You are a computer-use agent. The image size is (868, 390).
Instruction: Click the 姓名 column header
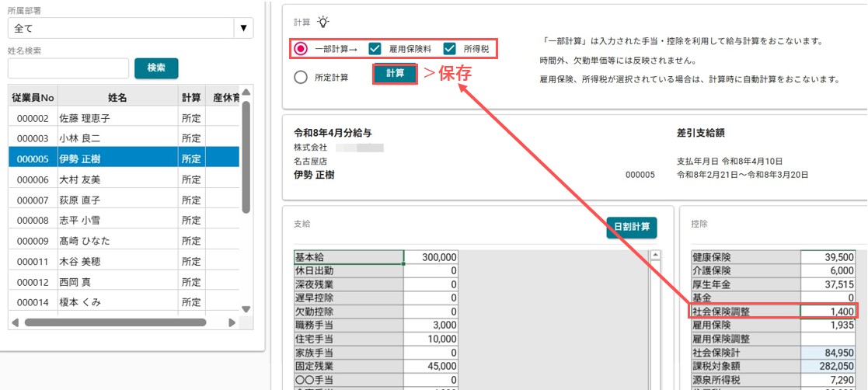(x=118, y=98)
